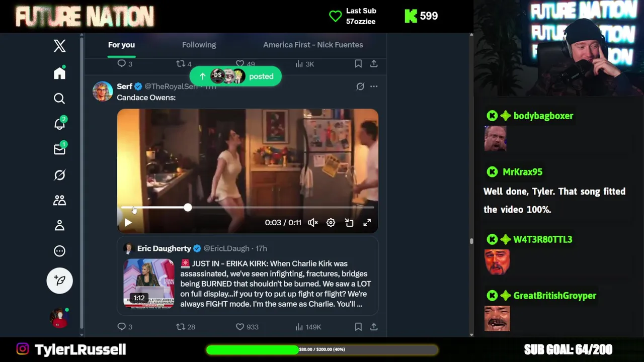Open quoted post 1:12 video thumbnail
Viewport: 644px width, 362px height.
point(149,283)
